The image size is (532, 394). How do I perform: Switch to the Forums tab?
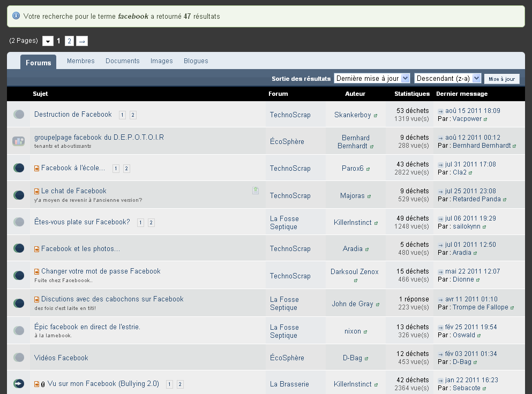pyautogui.click(x=39, y=63)
